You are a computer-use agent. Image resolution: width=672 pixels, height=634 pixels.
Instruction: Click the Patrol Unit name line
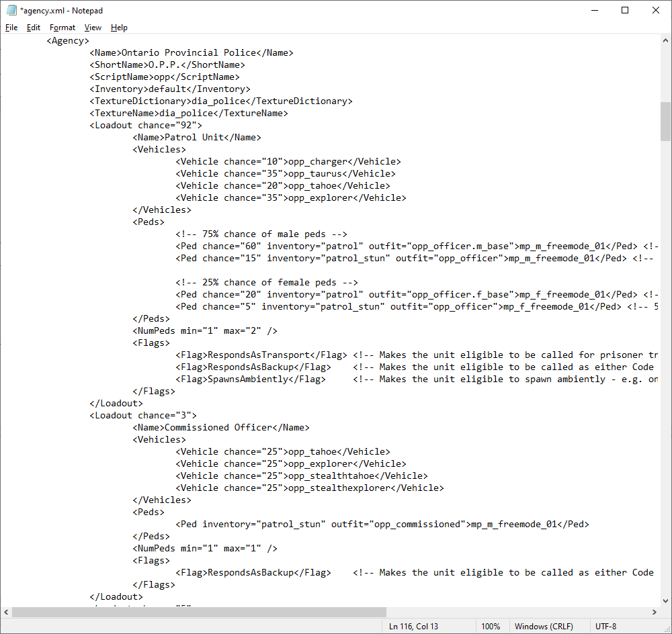[x=197, y=137]
